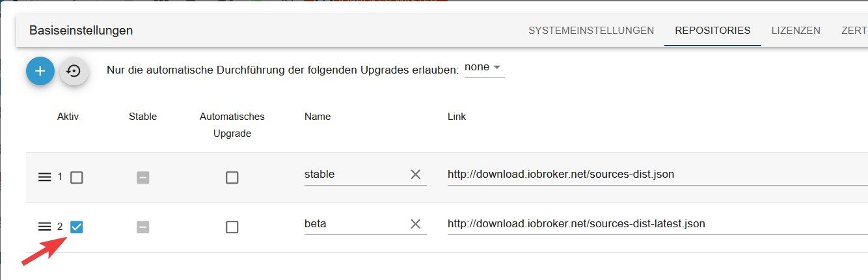Viewport: 868px width, 280px height.
Task: Open the Lizenzen tab
Action: tap(796, 31)
